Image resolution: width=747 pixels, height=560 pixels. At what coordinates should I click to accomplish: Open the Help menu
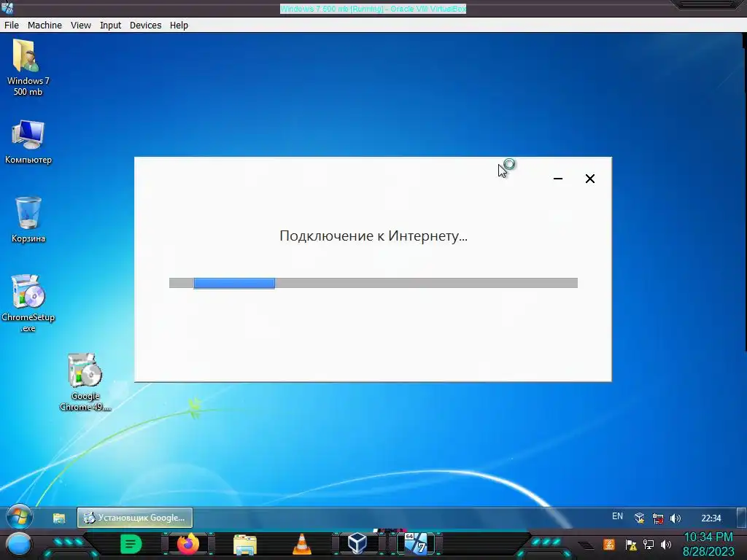coord(179,26)
